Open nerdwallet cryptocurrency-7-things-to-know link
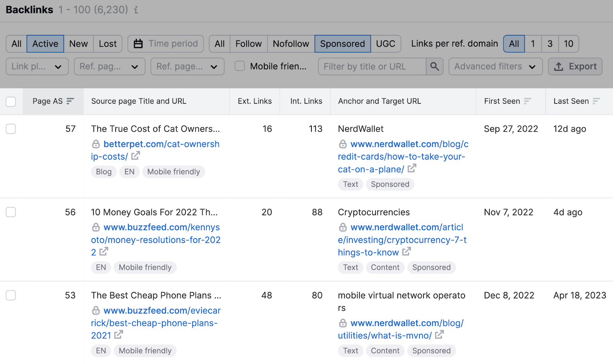 point(402,240)
